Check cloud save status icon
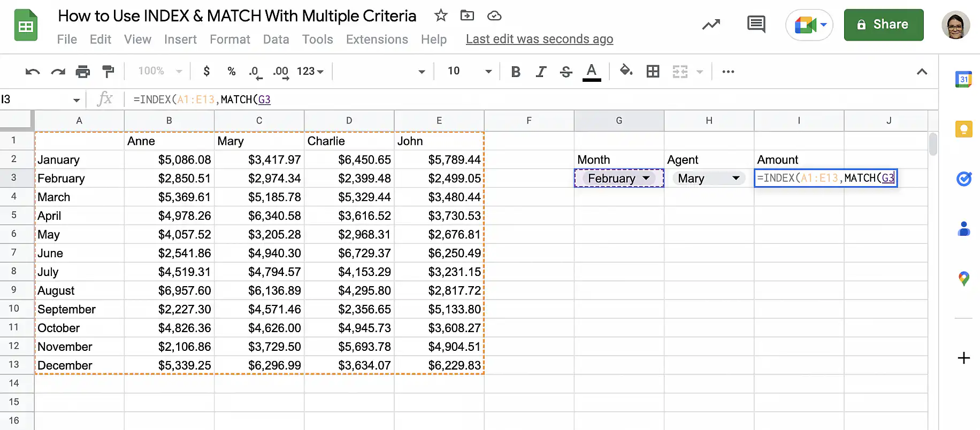Image resolution: width=980 pixels, height=430 pixels. [x=494, y=16]
